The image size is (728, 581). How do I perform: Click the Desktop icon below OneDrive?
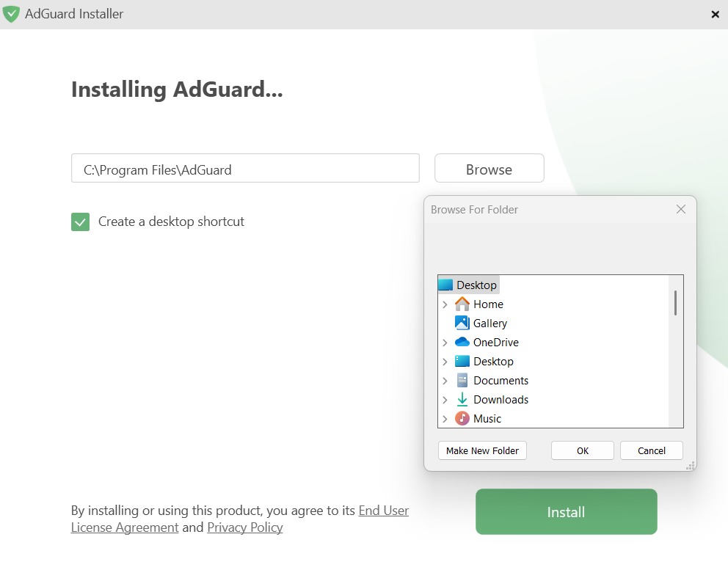pyautogui.click(x=462, y=361)
